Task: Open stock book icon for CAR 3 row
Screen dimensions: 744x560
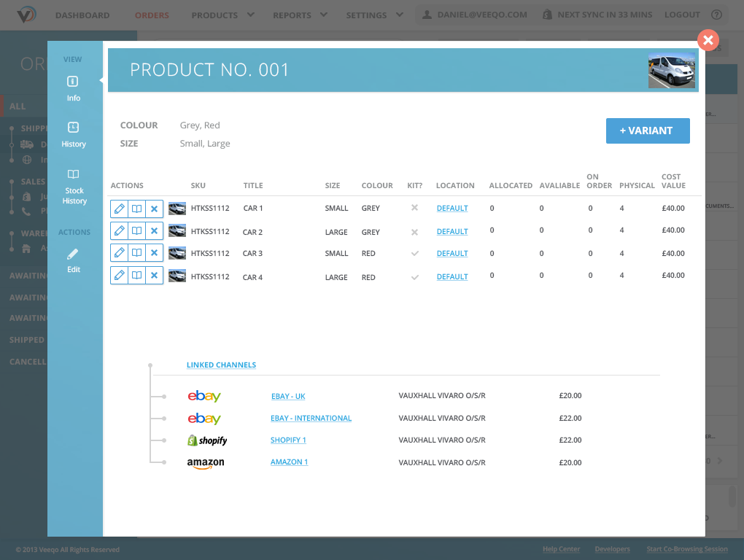Action: click(136, 254)
